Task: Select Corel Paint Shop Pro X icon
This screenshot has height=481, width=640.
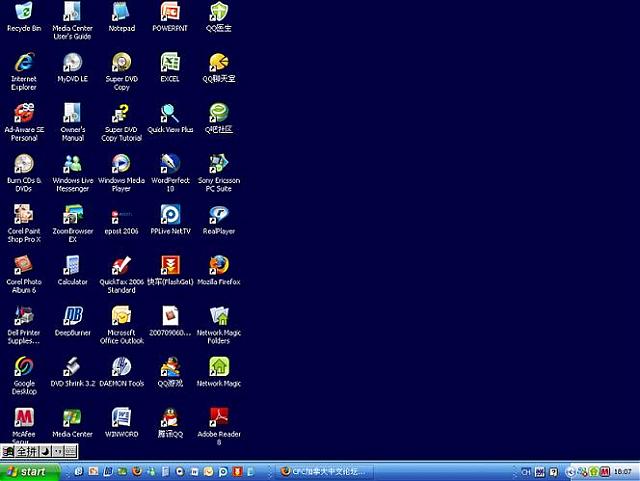Action: (x=24, y=214)
